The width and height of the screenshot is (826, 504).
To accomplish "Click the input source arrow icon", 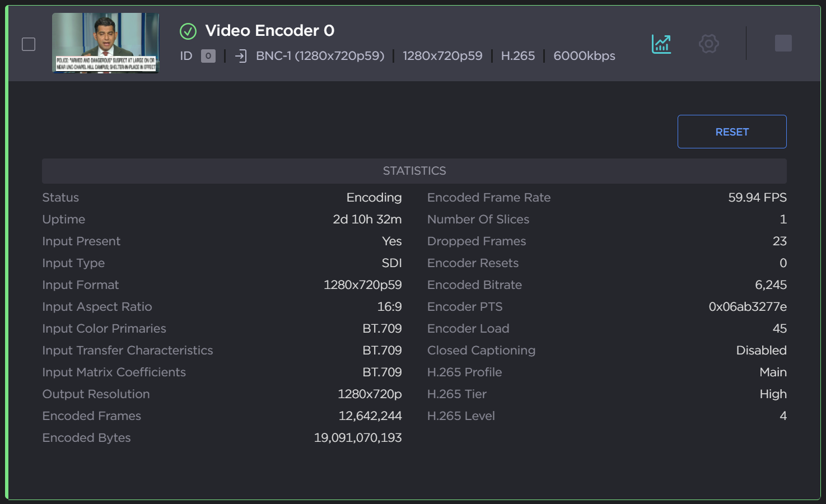I will [x=241, y=56].
